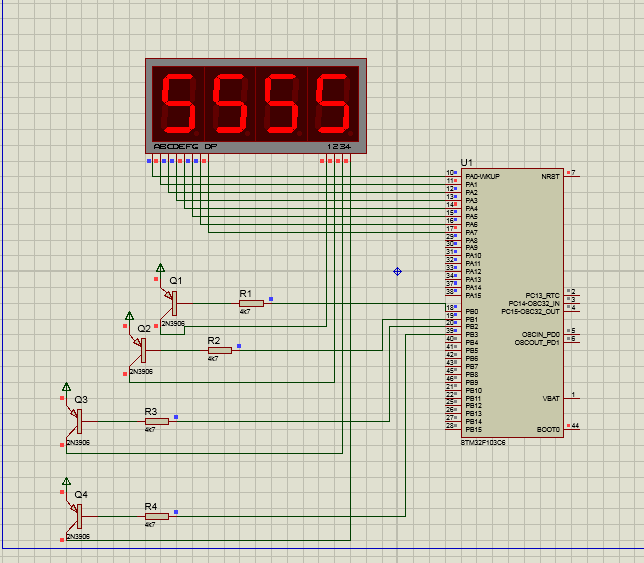Click the PB10 pin label
Image resolution: width=644 pixels, height=563 pixels.
474,391
